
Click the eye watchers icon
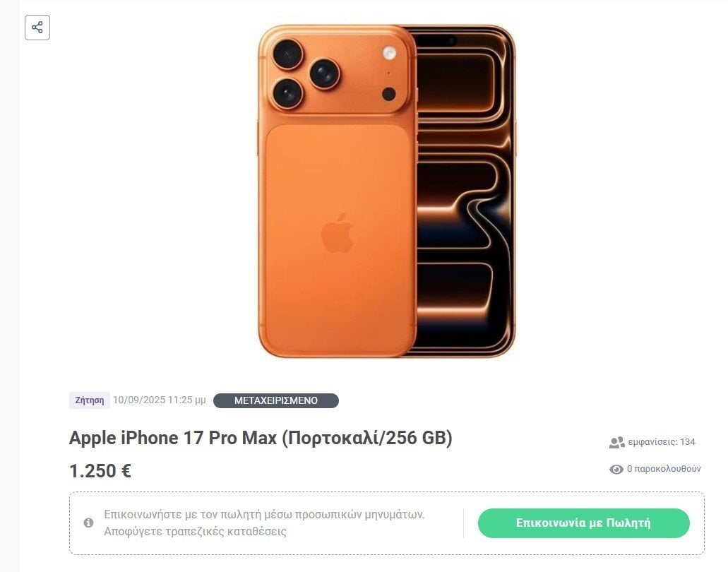(616, 470)
